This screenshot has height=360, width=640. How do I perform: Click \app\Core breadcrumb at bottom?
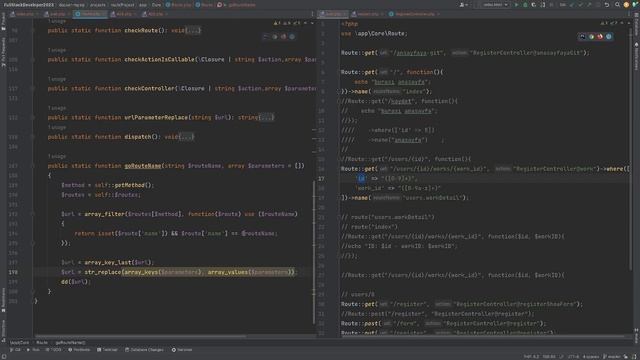[x=19, y=343]
